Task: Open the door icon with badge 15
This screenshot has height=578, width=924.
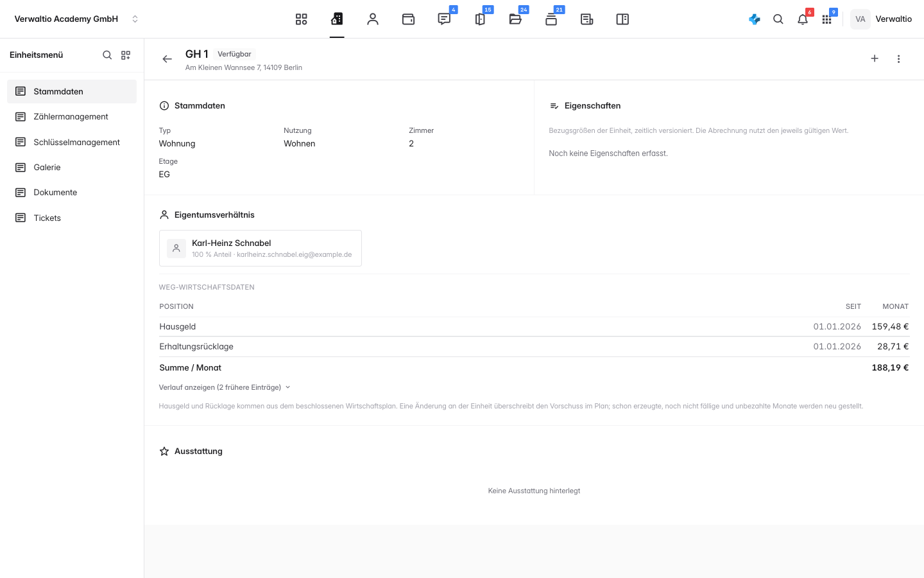Action: tap(480, 19)
